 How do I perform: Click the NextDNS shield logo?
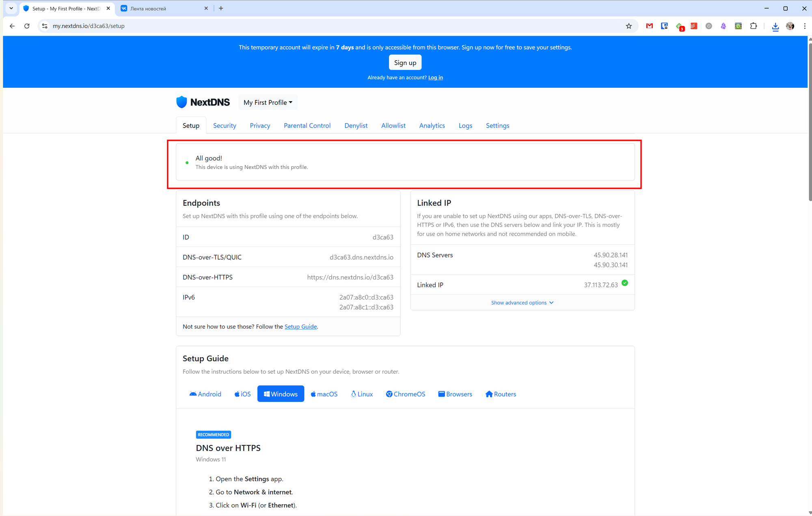pyautogui.click(x=181, y=102)
